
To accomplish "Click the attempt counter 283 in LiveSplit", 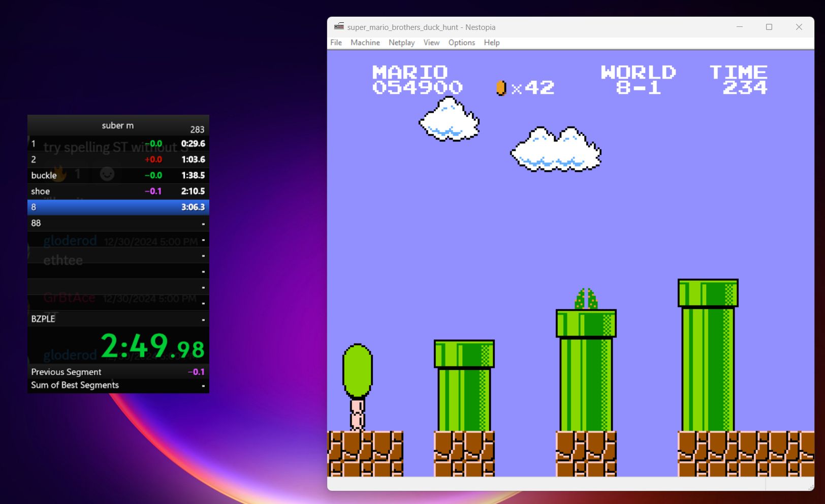I will pos(197,129).
